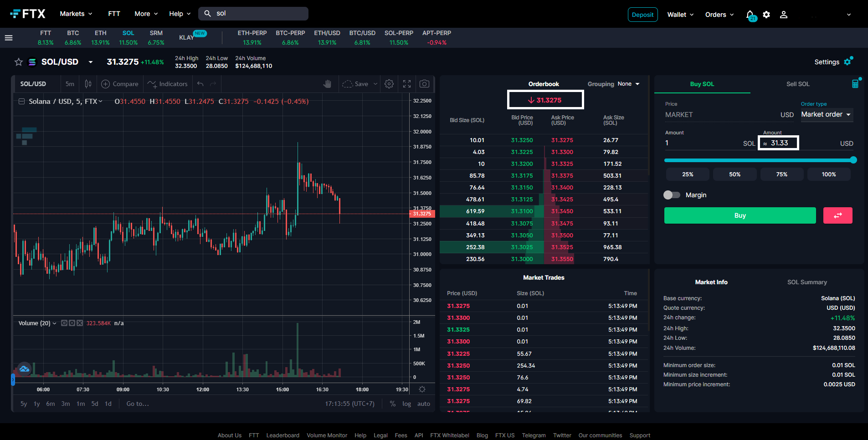Open the account settings gear in the header
This screenshot has width=868, height=440.
(x=766, y=15)
